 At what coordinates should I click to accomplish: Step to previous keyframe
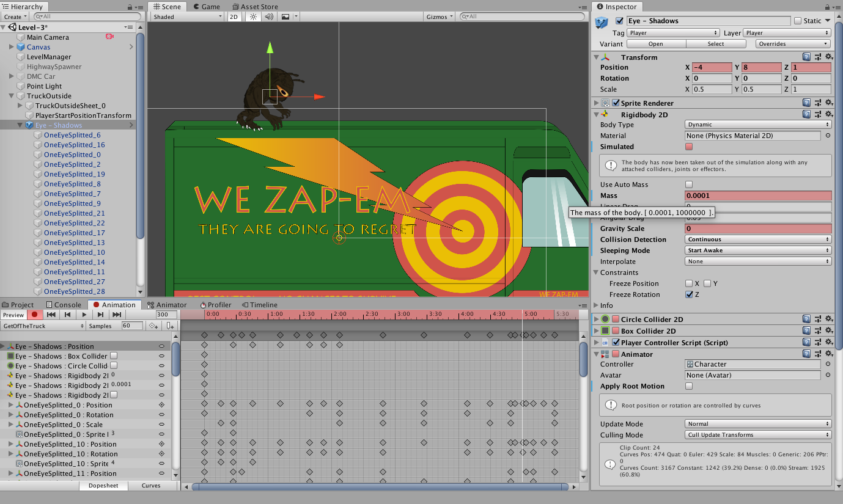[x=68, y=315]
